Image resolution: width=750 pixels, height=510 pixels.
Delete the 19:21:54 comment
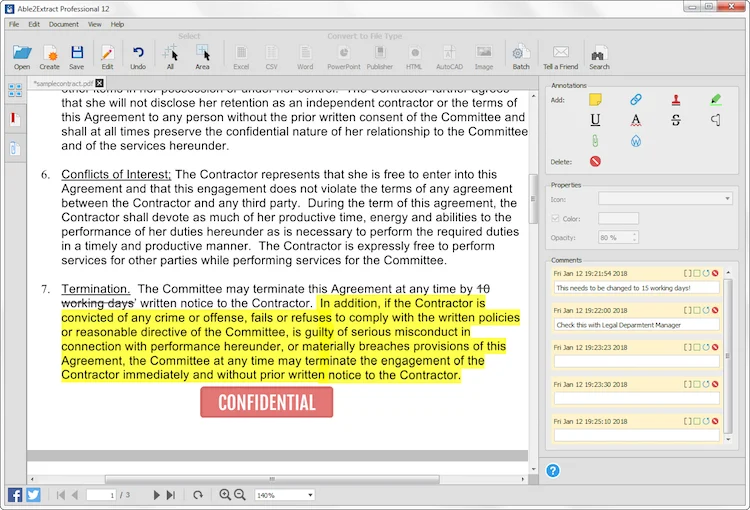pos(715,273)
